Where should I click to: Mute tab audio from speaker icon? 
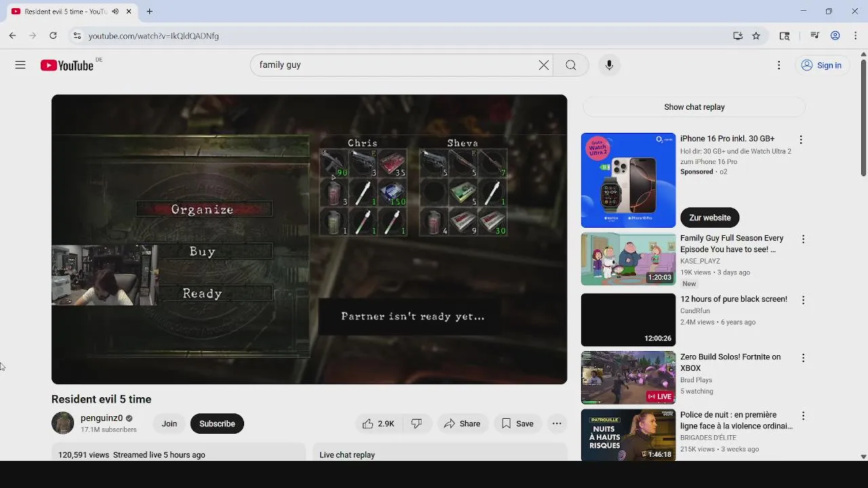(x=115, y=12)
